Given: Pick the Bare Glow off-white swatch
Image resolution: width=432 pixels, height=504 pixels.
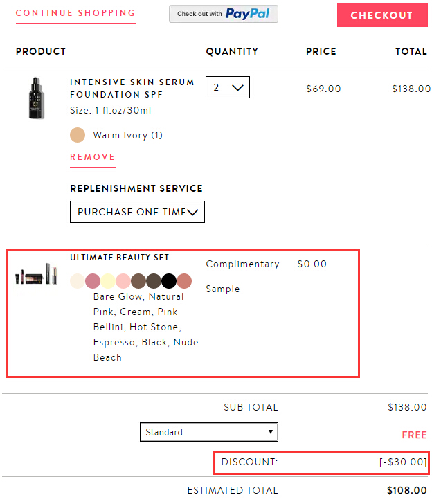Looking at the screenshot, I should point(78,281).
